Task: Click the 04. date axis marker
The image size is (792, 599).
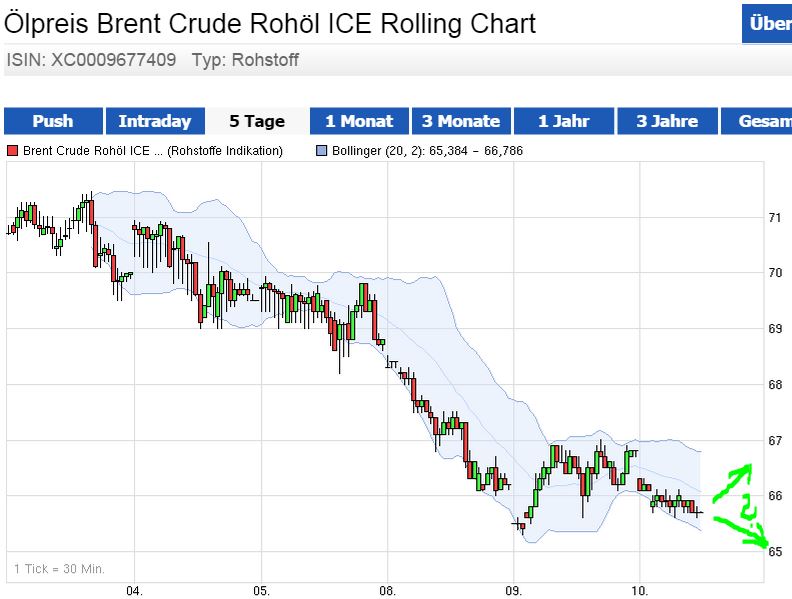Action: 135,589
